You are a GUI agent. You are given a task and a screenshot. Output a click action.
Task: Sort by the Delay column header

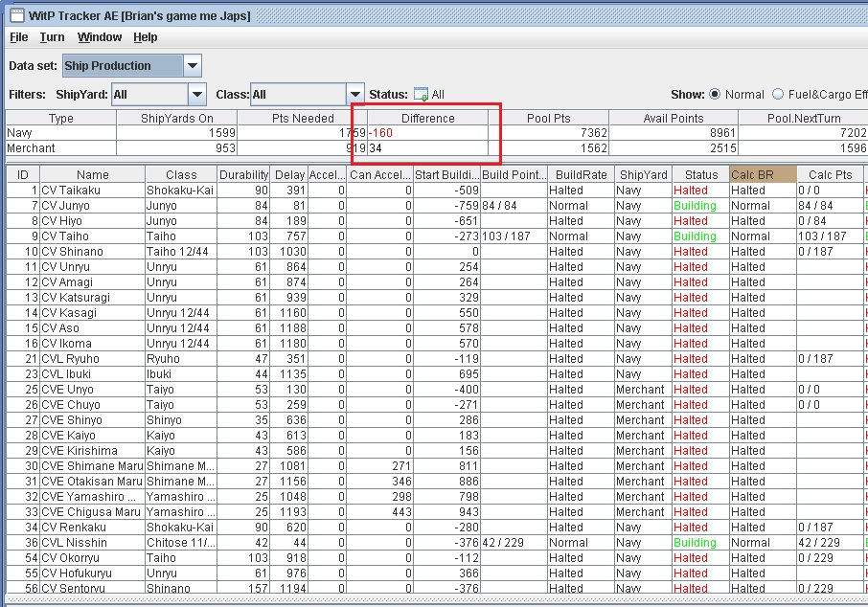(x=289, y=175)
